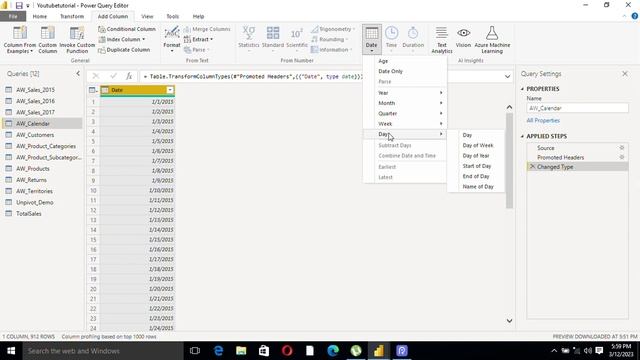Open the View ribbon tab
Screen dimensions: 640x360
[x=147, y=16]
